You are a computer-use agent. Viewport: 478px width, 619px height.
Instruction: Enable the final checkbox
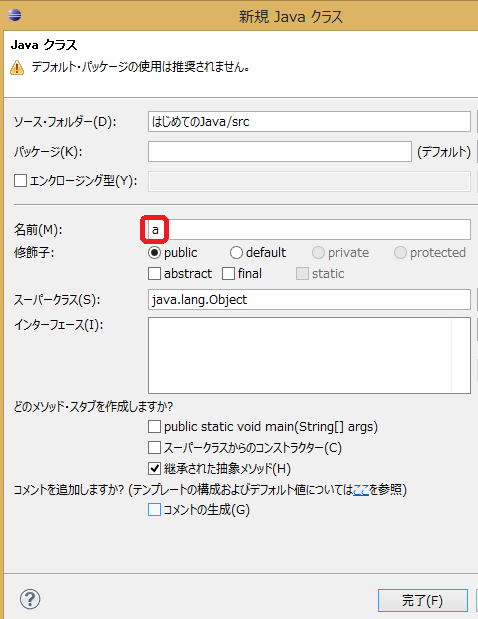229,274
